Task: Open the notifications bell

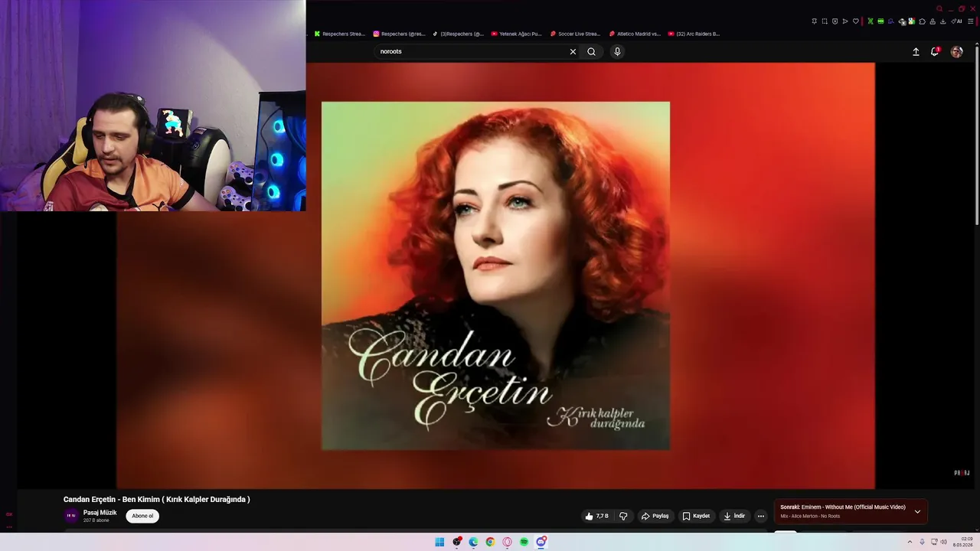Action: pos(935,51)
